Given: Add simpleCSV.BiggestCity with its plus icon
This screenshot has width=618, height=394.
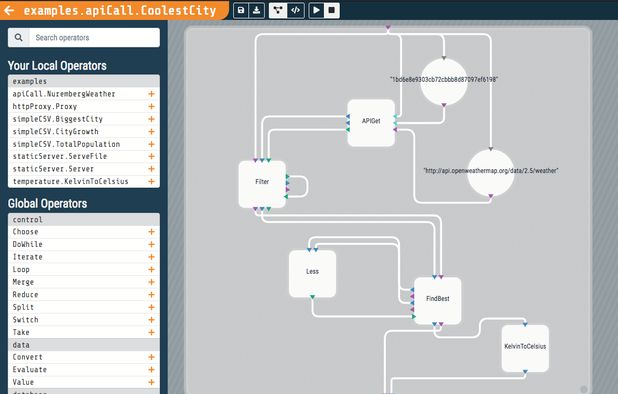Looking at the screenshot, I should tap(151, 119).
